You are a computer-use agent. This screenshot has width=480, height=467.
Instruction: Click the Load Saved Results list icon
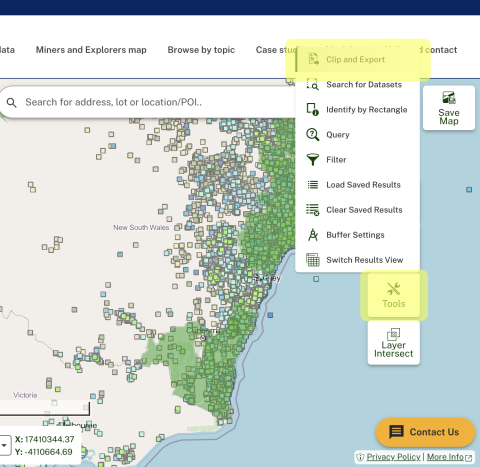point(313,184)
